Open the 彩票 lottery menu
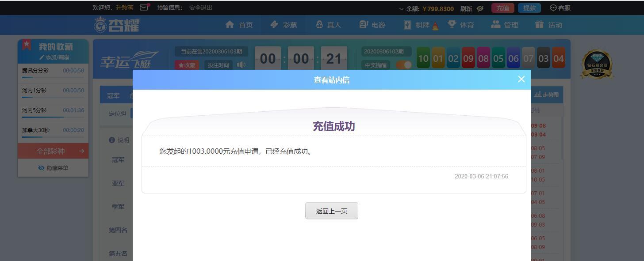This screenshot has height=261, width=644. click(x=284, y=25)
